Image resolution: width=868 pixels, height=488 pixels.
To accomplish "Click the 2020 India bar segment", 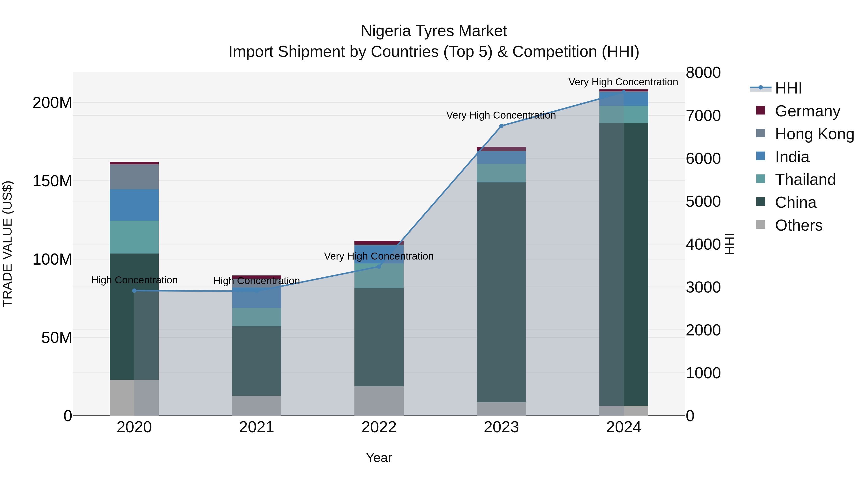I will point(134,205).
